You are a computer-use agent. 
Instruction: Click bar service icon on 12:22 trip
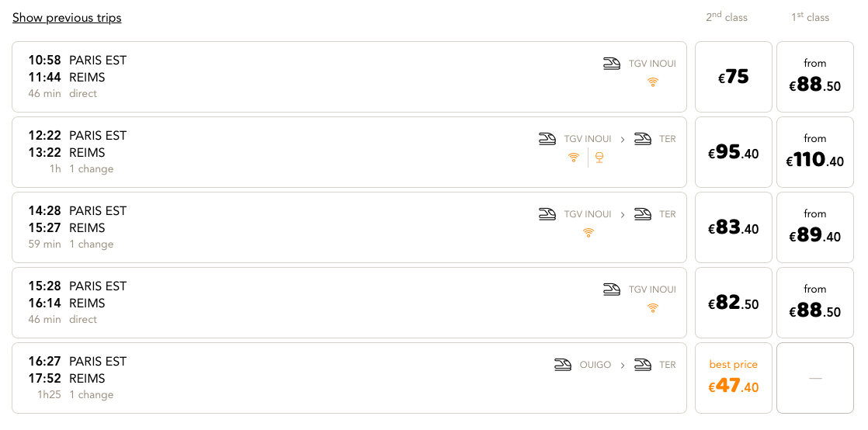[x=599, y=157]
